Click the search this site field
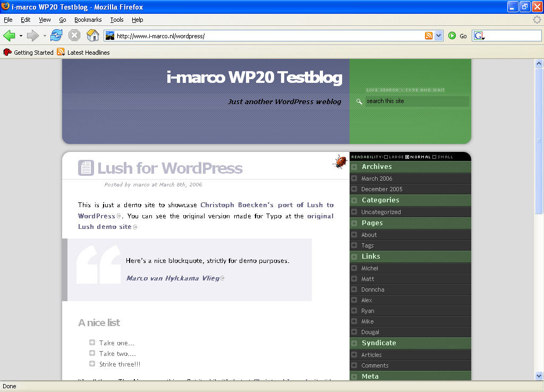The width and height of the screenshot is (544, 392). coord(416,101)
